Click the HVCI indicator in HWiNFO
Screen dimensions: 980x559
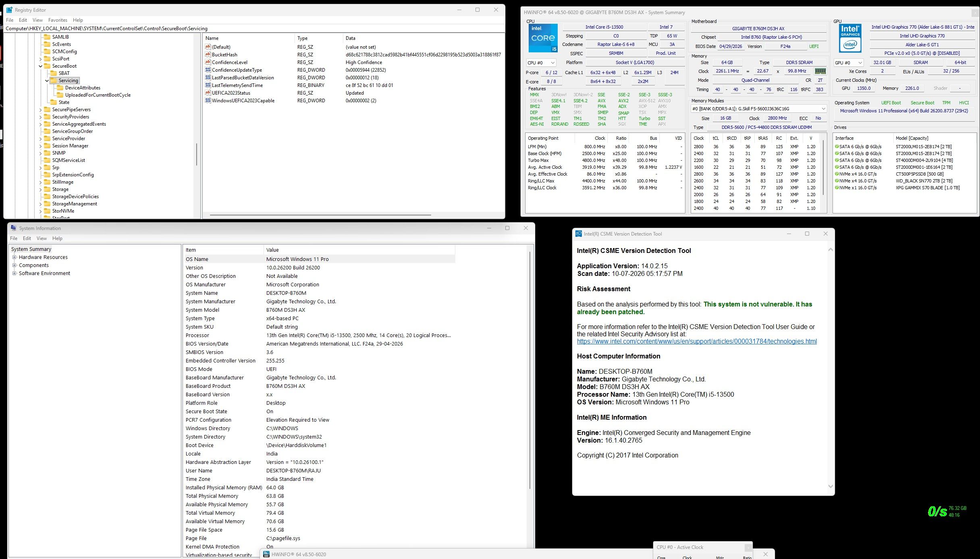[x=964, y=103]
